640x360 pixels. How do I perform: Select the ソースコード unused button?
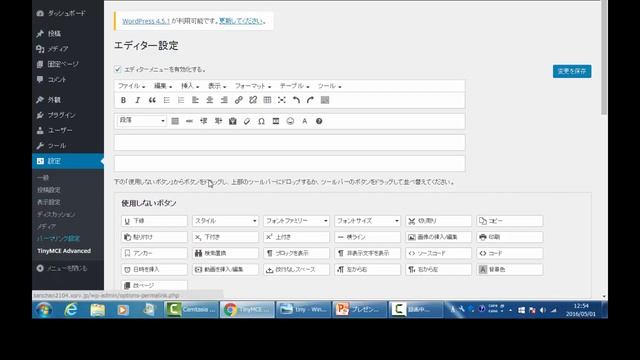pos(439,253)
